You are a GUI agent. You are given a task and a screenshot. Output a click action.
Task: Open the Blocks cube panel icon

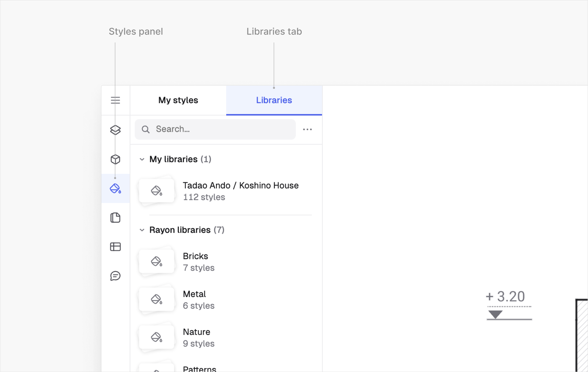point(115,159)
